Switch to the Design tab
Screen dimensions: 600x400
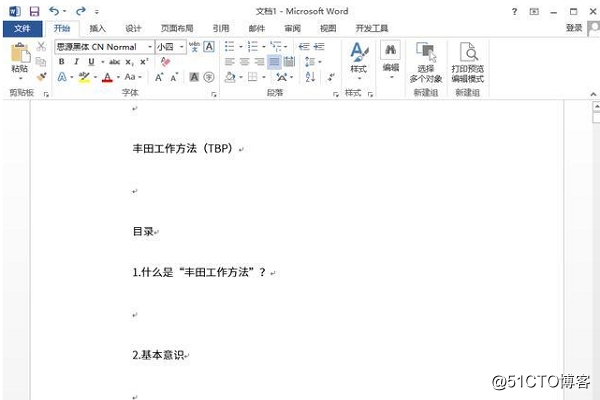click(133, 28)
